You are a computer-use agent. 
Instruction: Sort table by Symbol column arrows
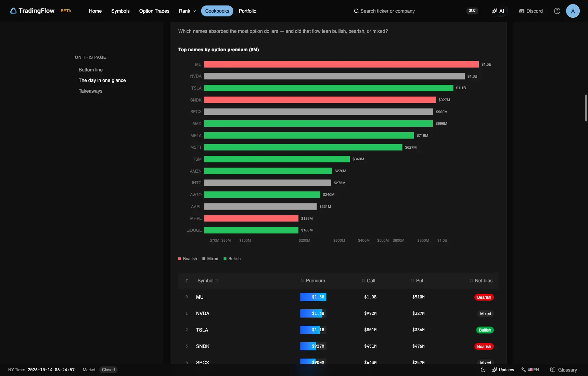pos(217,281)
